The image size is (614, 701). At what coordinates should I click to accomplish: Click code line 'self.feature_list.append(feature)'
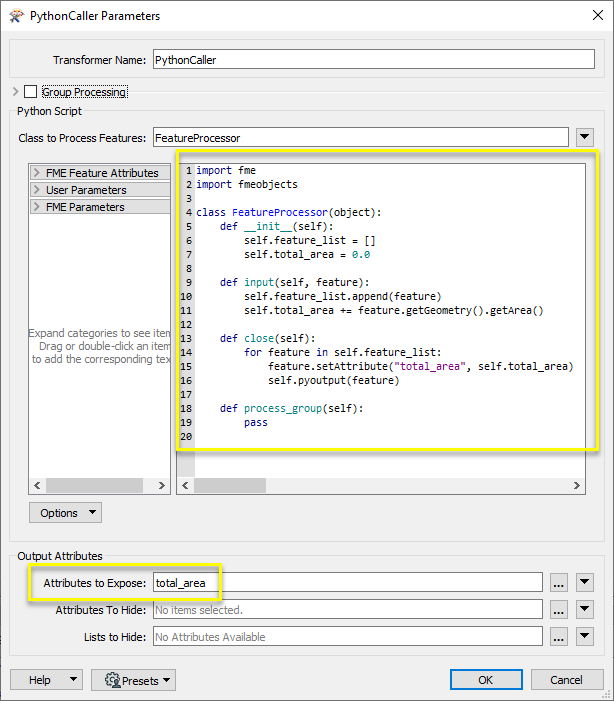coord(343,296)
